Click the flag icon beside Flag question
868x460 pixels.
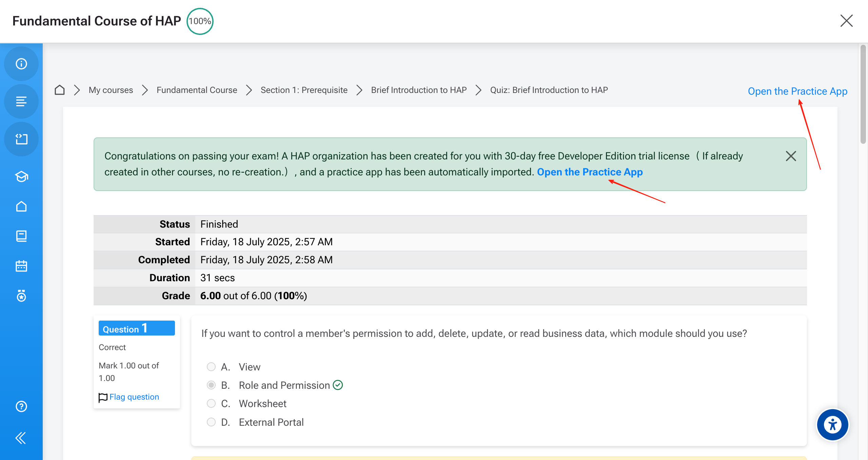point(103,397)
